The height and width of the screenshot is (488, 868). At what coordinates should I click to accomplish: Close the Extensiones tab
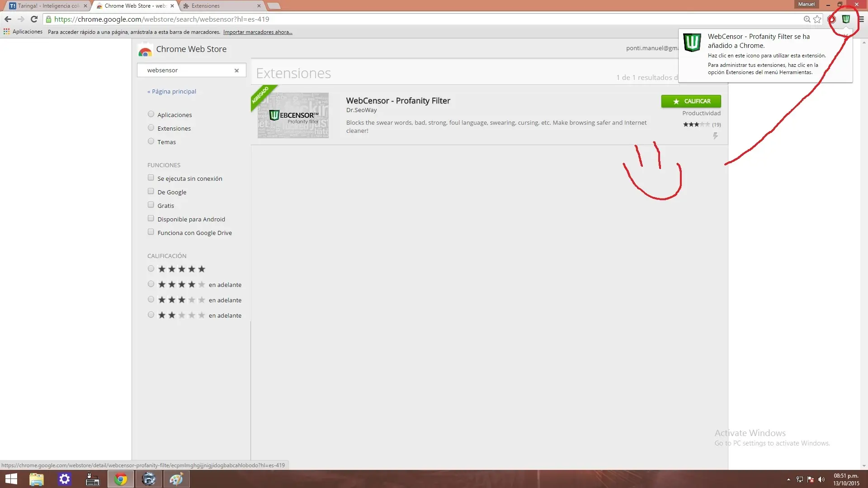[x=259, y=6]
